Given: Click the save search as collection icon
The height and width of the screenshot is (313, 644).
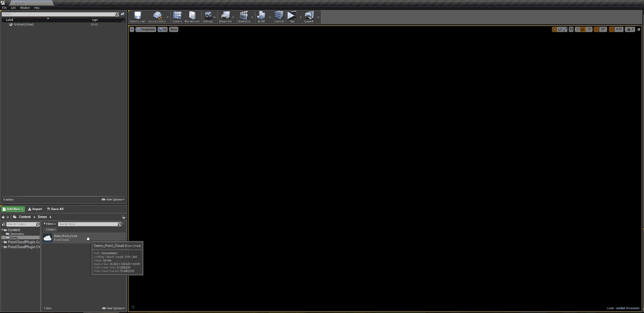Looking at the screenshot, I should pos(123,224).
